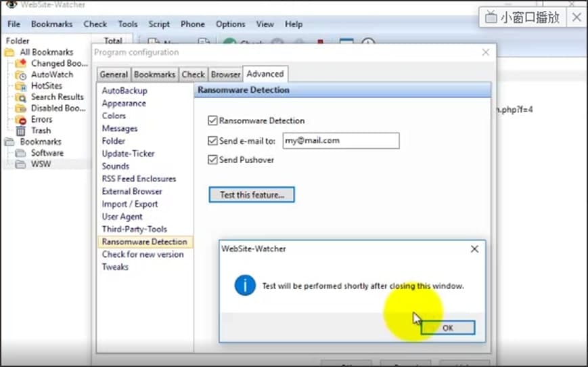Select External Browser in the settings list
The image size is (588, 367).
132,192
